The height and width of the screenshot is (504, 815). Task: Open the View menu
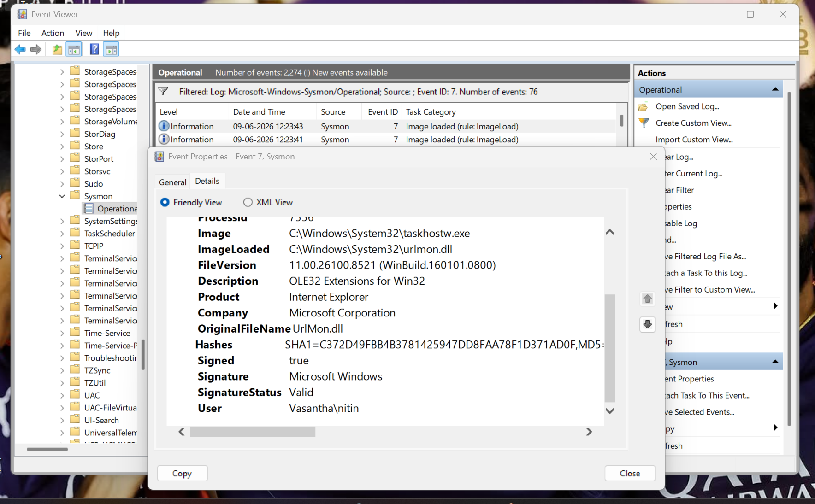(83, 33)
